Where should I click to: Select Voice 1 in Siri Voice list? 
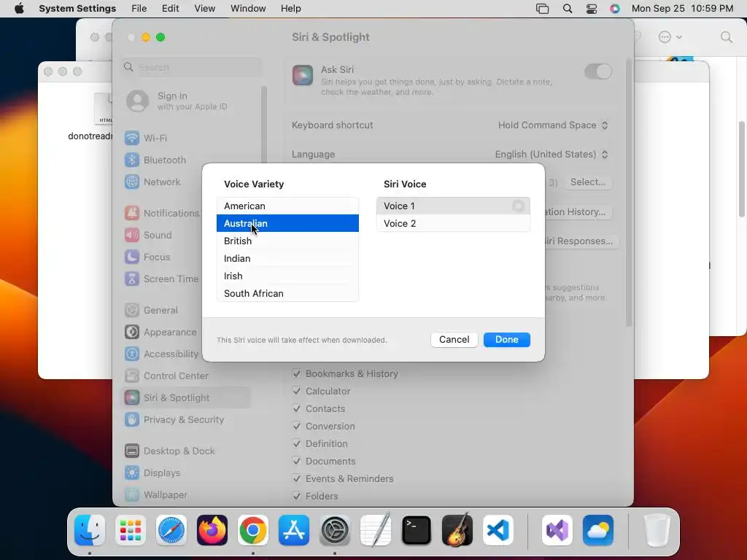[453, 206]
